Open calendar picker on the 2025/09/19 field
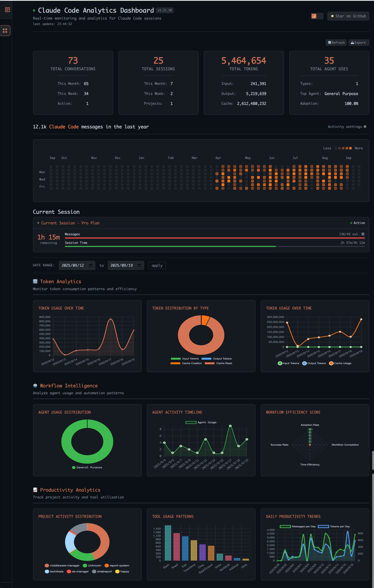The image size is (374, 588). tap(140, 265)
